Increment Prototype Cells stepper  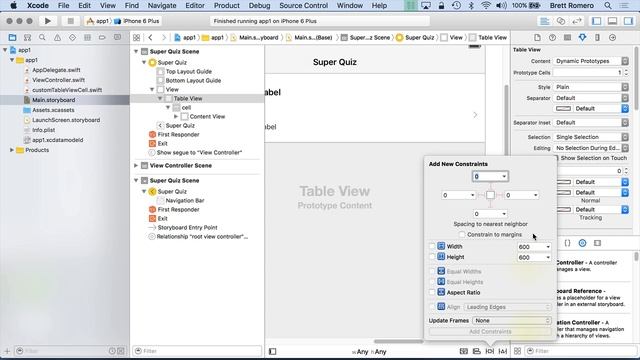click(x=626, y=71)
